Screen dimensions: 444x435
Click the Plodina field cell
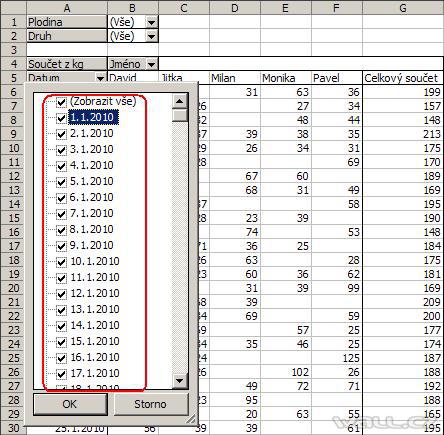click(x=67, y=22)
